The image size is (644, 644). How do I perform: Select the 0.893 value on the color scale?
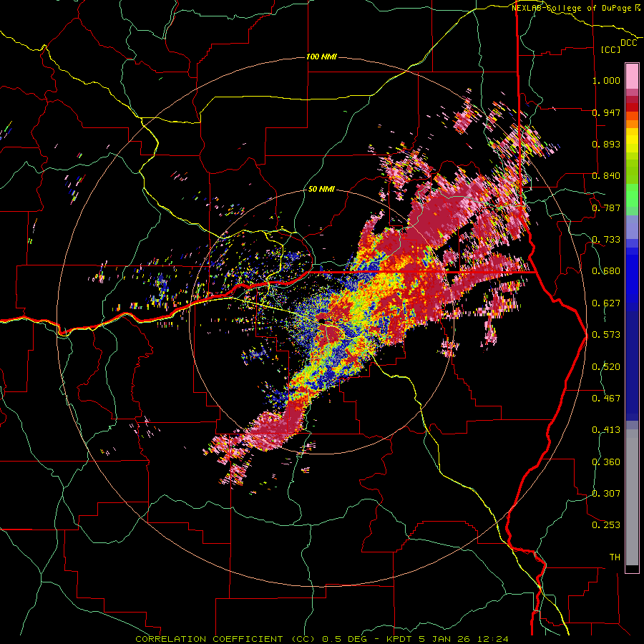coord(606,144)
